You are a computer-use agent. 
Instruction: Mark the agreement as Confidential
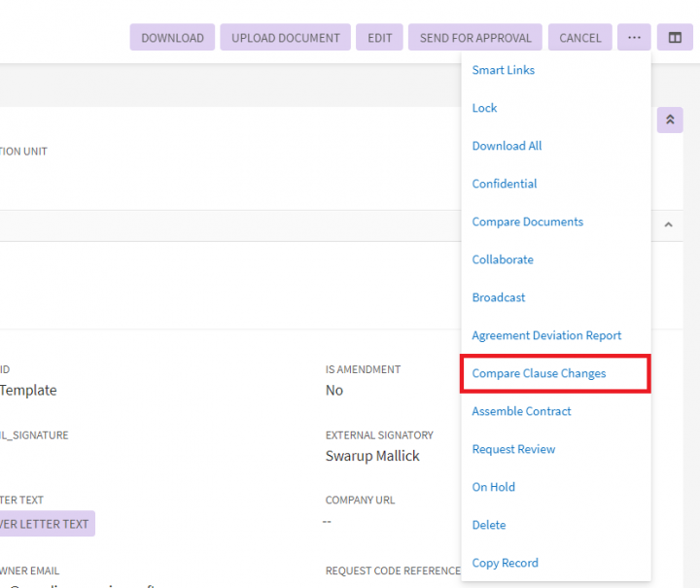tap(504, 184)
